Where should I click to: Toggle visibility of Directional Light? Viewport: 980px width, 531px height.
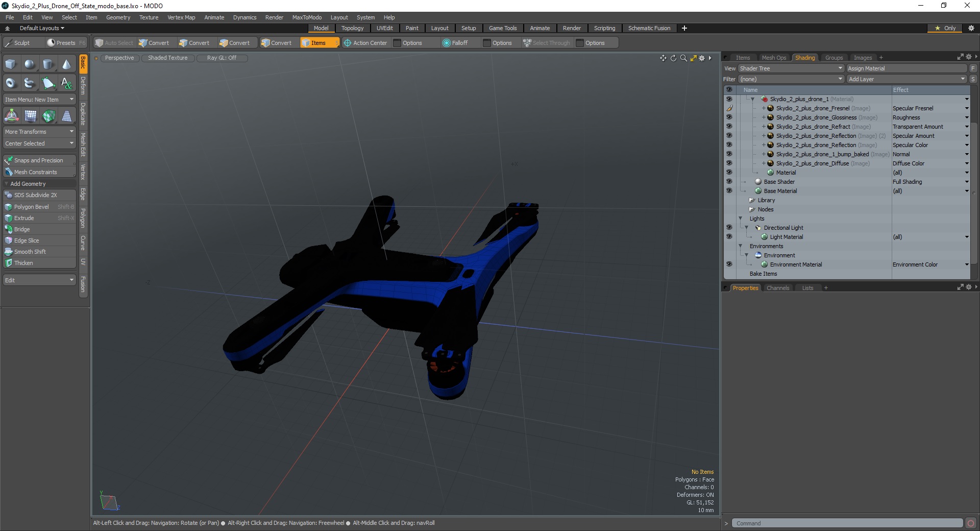coord(729,228)
